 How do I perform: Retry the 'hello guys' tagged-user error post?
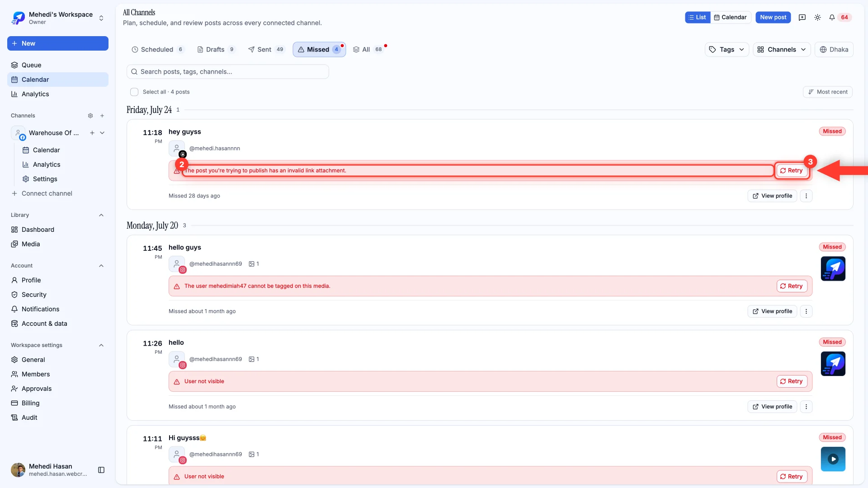pos(792,286)
